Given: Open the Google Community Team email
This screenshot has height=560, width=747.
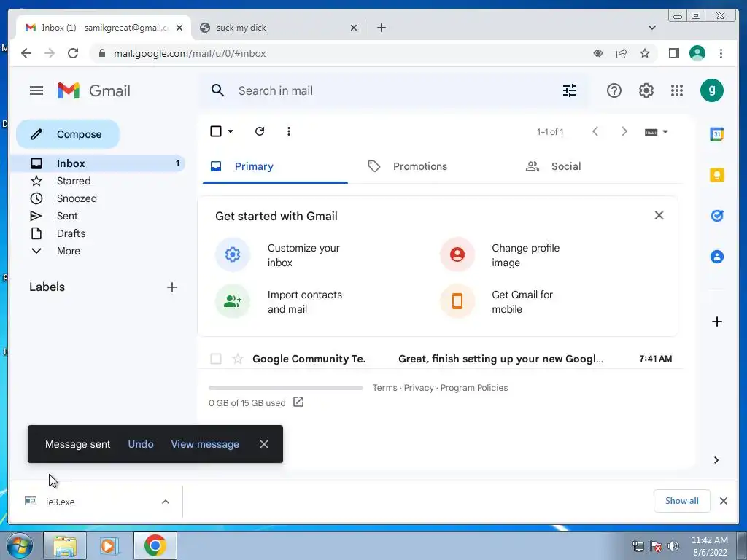Looking at the screenshot, I should (441, 359).
